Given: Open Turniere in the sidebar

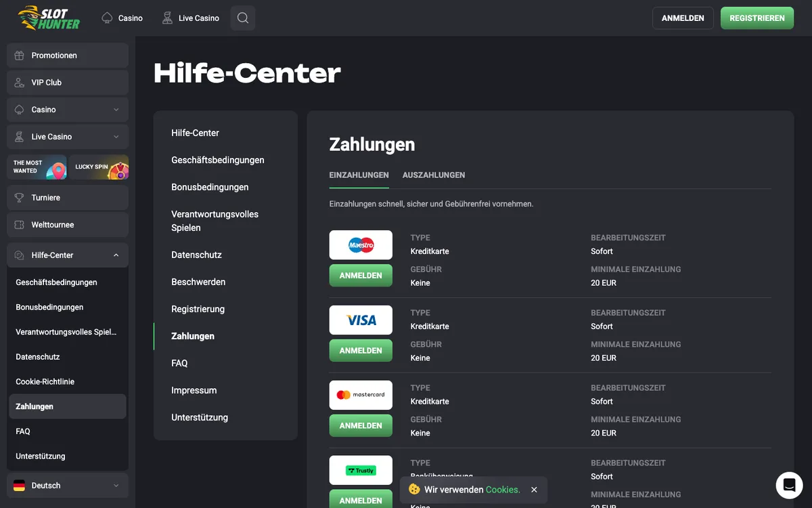Looking at the screenshot, I should [x=68, y=198].
